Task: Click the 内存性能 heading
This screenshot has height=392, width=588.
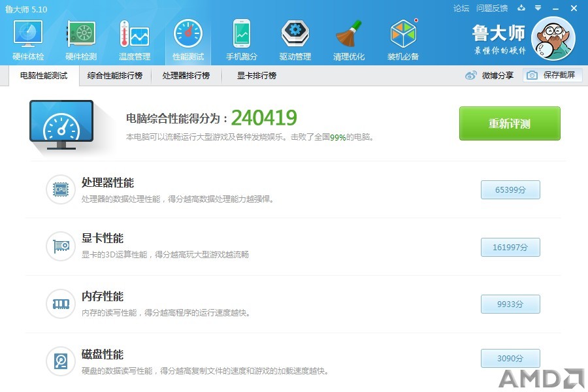Action: pyautogui.click(x=103, y=297)
